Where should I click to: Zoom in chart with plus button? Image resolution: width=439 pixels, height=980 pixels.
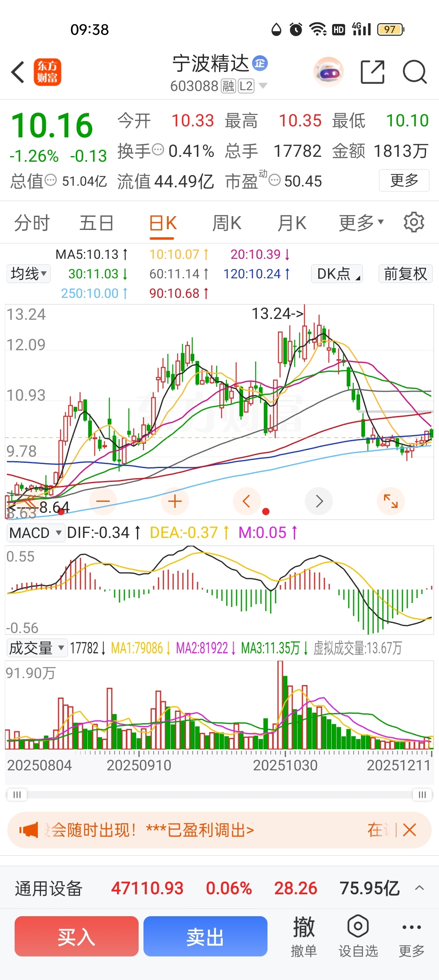[x=175, y=501]
